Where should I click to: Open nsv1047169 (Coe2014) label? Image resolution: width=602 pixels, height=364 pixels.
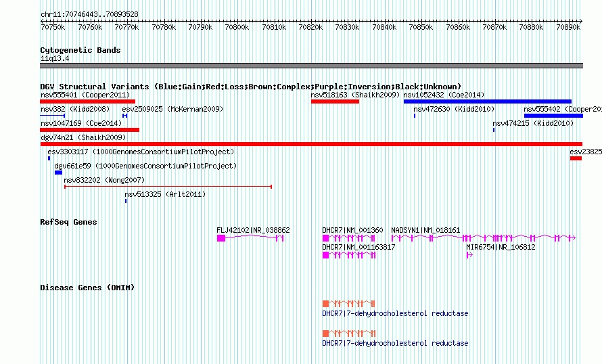click(x=81, y=123)
